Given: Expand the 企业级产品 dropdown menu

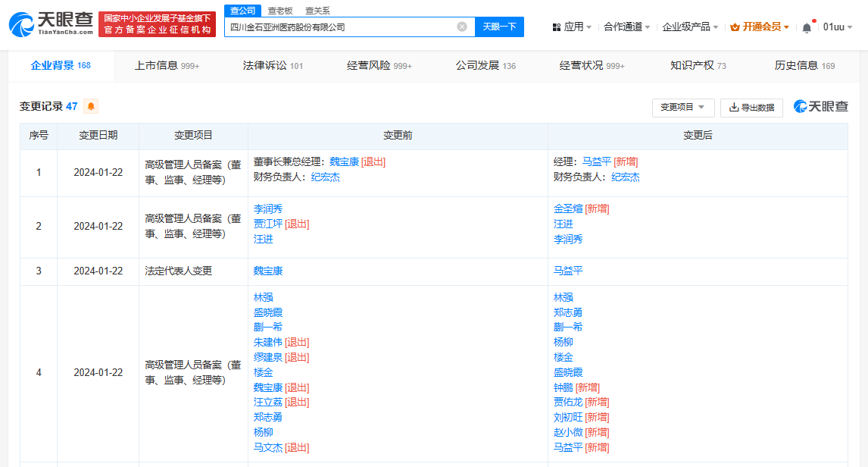Looking at the screenshot, I should [690, 27].
